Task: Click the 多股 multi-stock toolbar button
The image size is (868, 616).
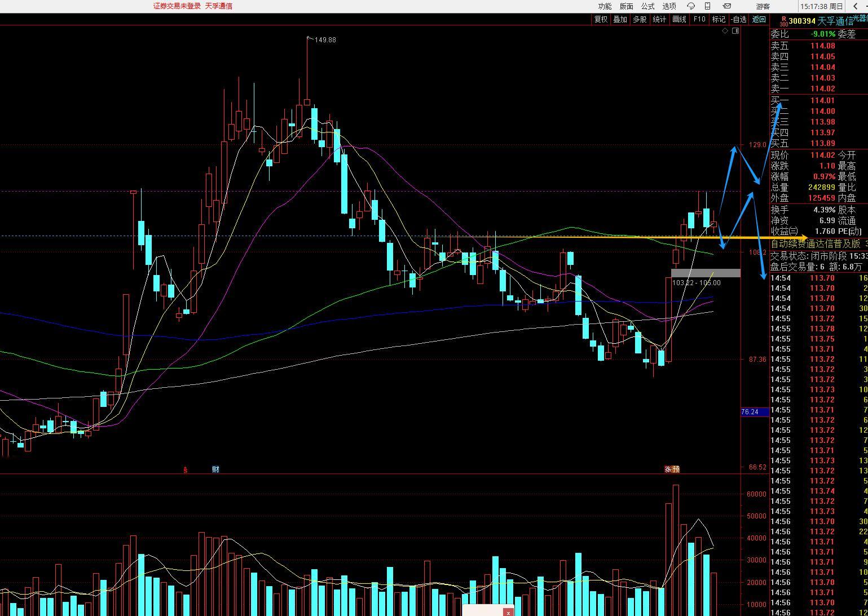Action: (x=640, y=19)
